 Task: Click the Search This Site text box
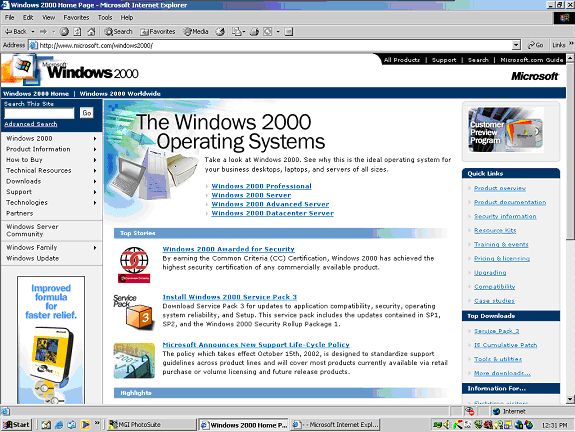(x=39, y=113)
